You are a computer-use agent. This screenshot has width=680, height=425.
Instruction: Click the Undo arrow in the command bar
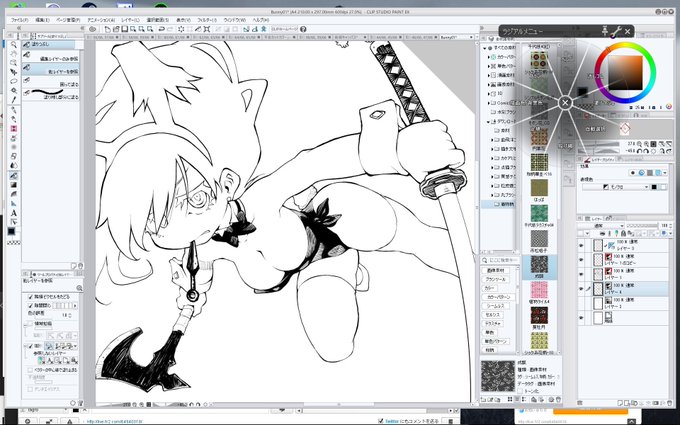pos(161,29)
